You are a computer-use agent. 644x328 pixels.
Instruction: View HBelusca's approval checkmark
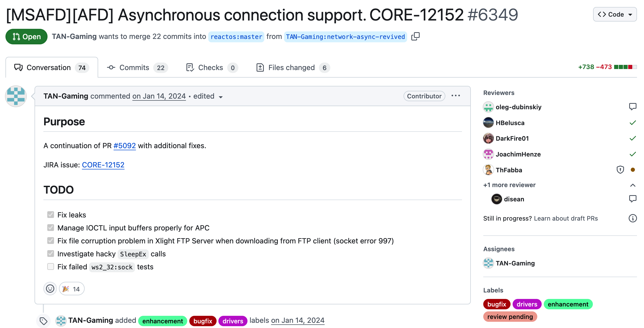click(633, 122)
